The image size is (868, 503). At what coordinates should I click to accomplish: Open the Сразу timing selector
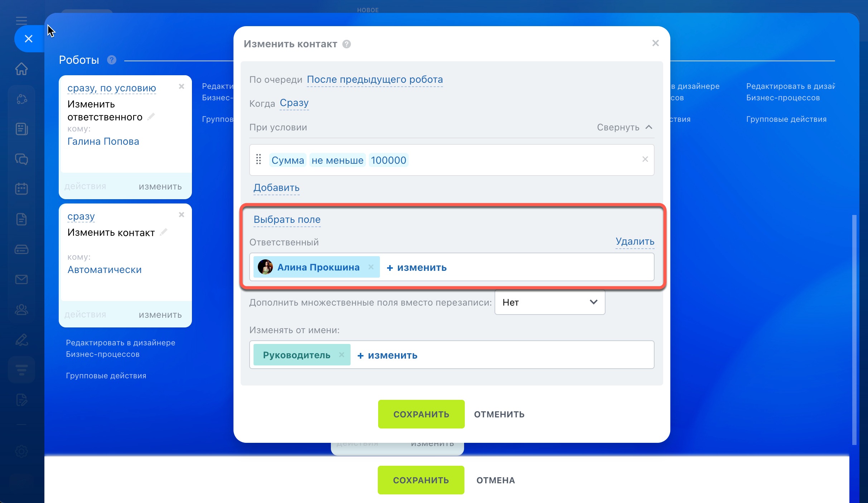click(x=294, y=103)
